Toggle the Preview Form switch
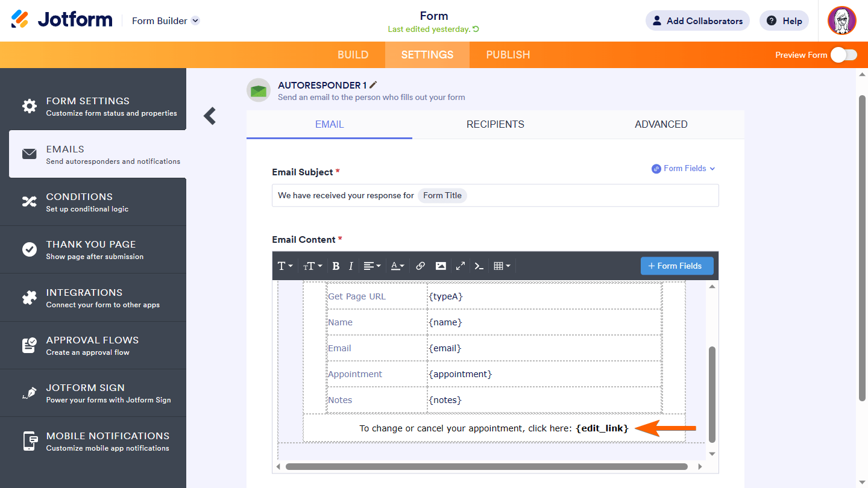Image resolution: width=868 pixels, height=488 pixels. click(843, 55)
